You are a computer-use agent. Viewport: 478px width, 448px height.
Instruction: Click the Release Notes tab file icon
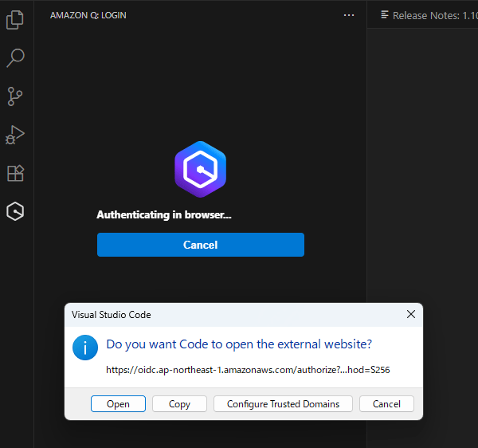tap(385, 14)
